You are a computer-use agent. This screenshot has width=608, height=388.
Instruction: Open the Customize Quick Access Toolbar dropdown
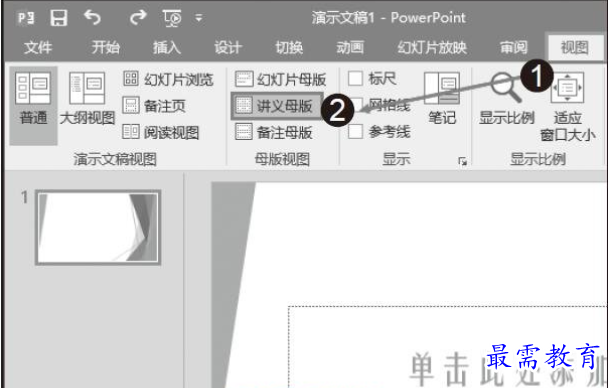tap(199, 18)
